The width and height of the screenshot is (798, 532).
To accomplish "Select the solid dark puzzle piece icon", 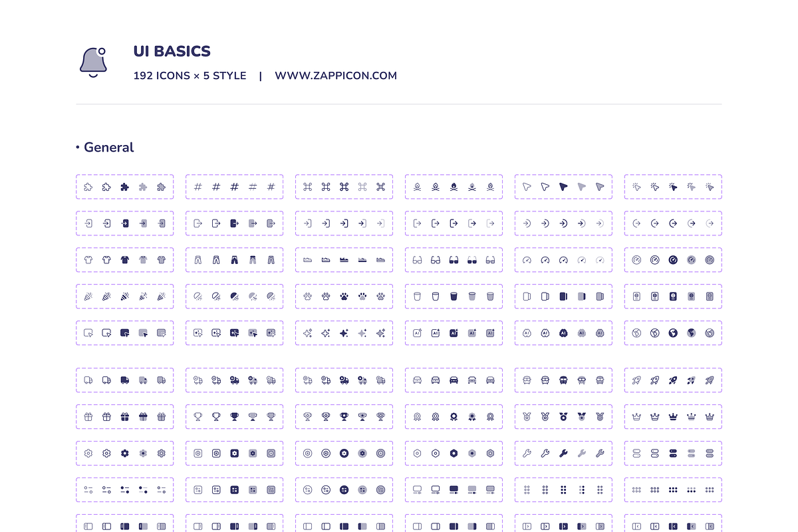I will click(x=124, y=187).
